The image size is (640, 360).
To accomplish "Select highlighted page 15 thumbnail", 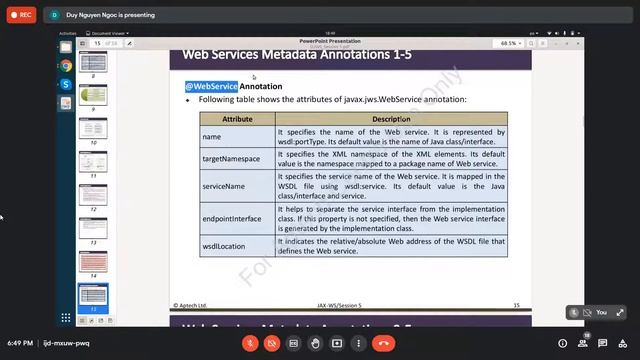I will click(x=93, y=298).
